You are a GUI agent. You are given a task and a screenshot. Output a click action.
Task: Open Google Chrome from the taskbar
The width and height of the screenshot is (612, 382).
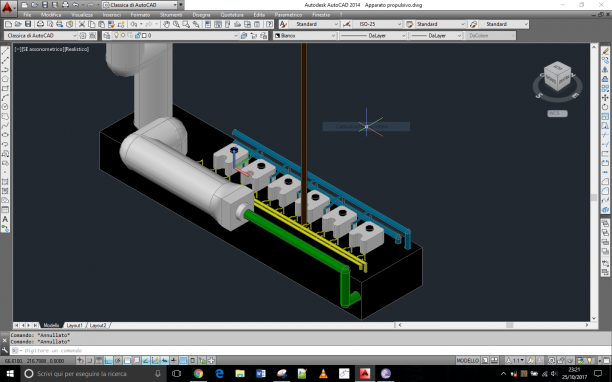pyautogui.click(x=198, y=374)
